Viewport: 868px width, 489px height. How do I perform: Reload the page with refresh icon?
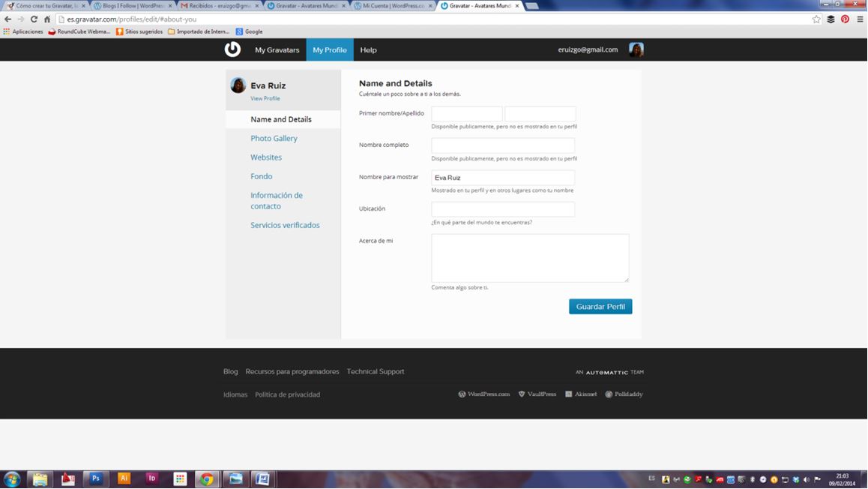(34, 19)
